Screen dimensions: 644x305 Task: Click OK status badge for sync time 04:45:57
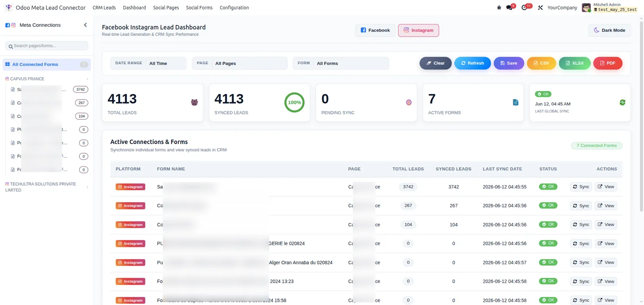[548, 262]
